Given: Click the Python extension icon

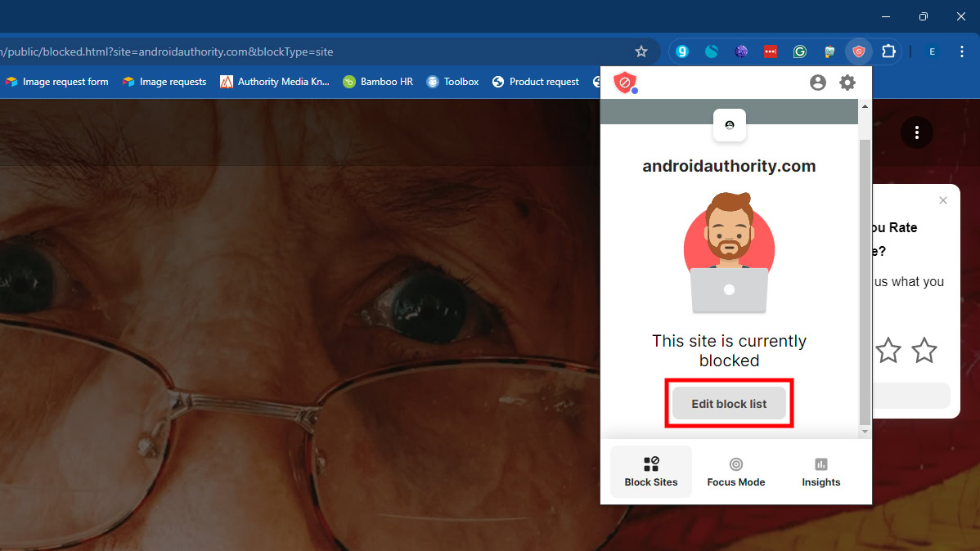Looking at the screenshot, I should pos(829,52).
